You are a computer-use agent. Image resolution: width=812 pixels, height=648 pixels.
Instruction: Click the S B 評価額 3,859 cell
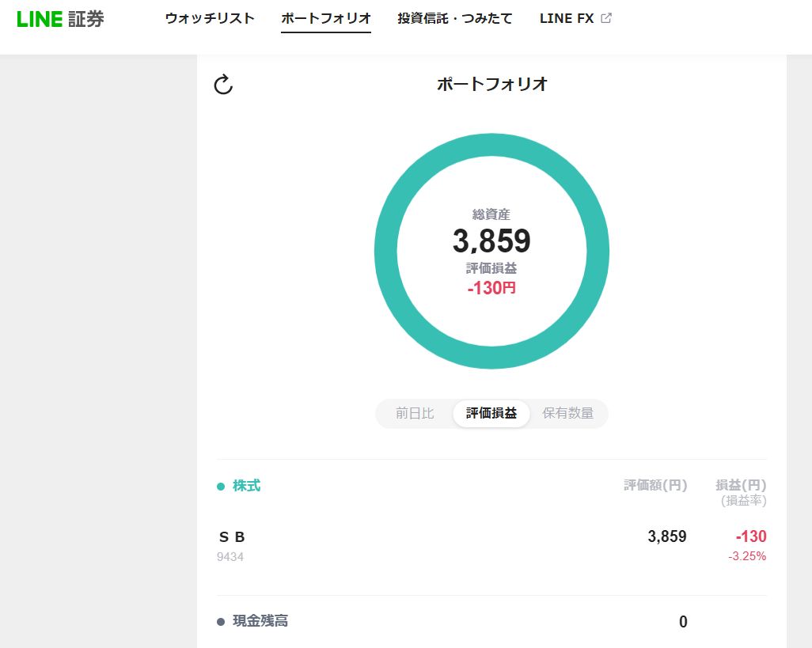[667, 536]
